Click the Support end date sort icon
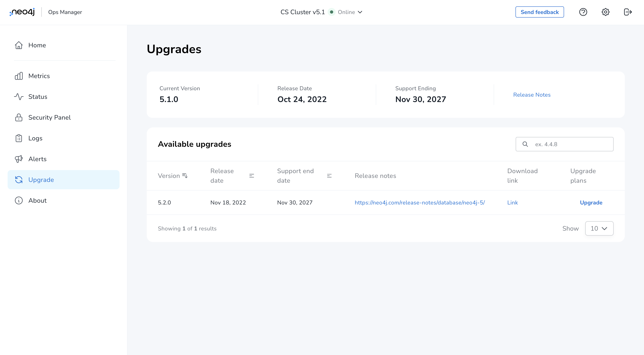The width and height of the screenshot is (644, 355). [x=329, y=176]
